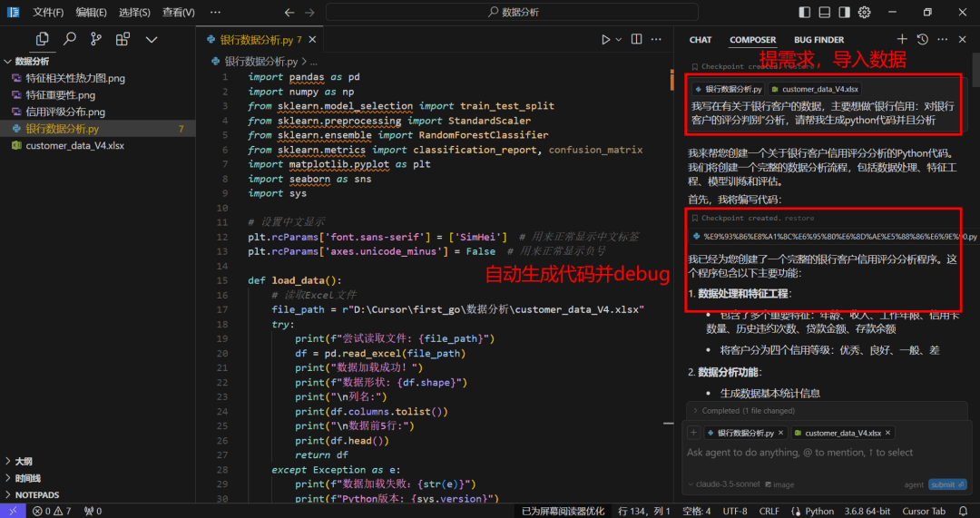Show composer history clock icon
Screen dimensions: 980x518
click(923, 39)
